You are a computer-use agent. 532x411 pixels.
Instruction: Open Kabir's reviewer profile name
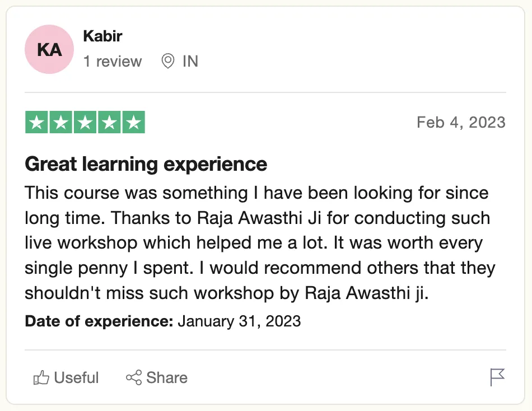tap(103, 36)
